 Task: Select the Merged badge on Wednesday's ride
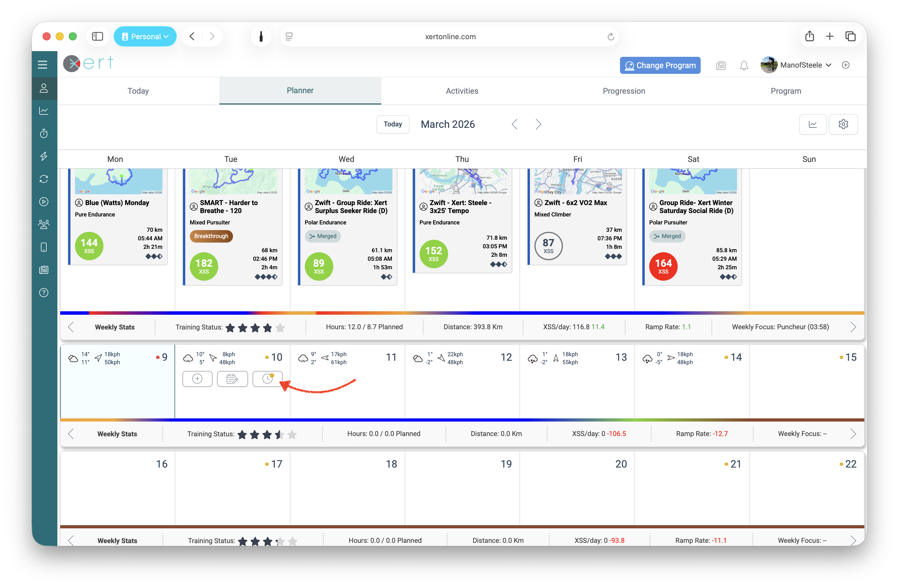[323, 236]
